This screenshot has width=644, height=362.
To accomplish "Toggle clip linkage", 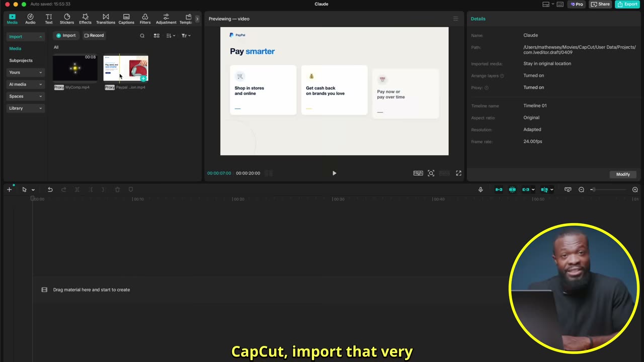I will [526, 190].
